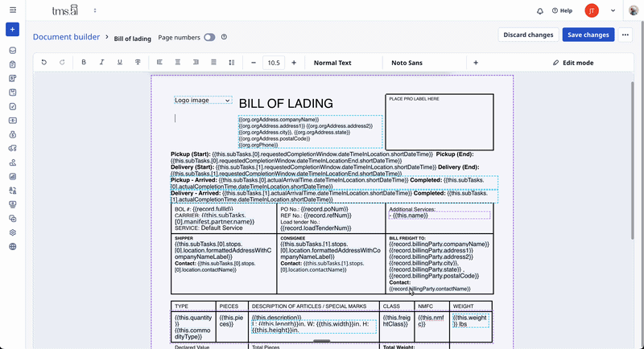Go to Document builder breadcrumb
This screenshot has height=349, width=644.
67,37
